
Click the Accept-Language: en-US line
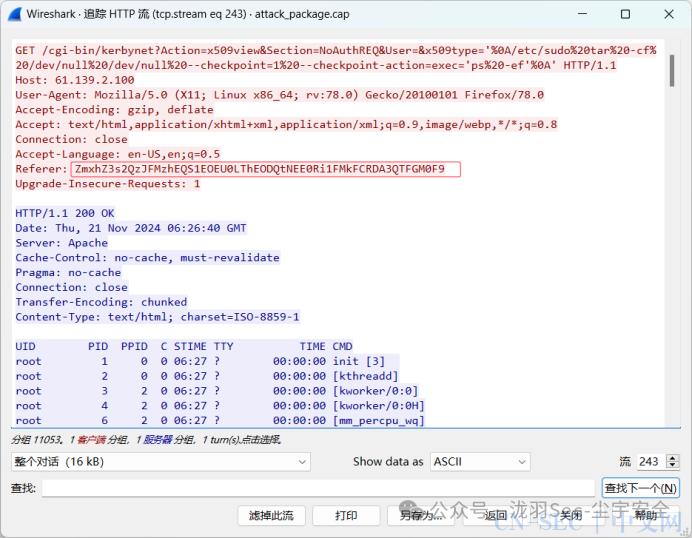(x=117, y=154)
